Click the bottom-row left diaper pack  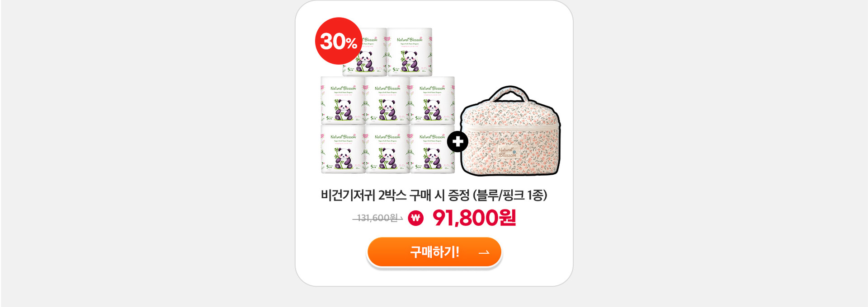tap(343, 149)
